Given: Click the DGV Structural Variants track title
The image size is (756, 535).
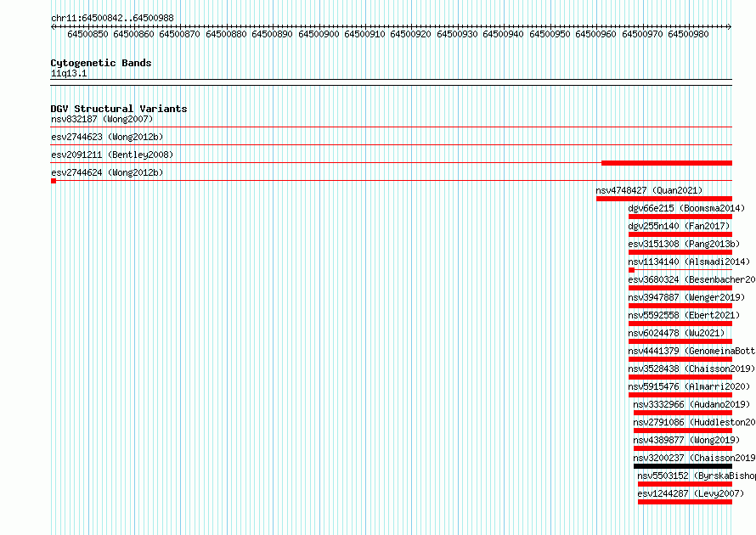Looking at the screenshot, I should click(119, 109).
